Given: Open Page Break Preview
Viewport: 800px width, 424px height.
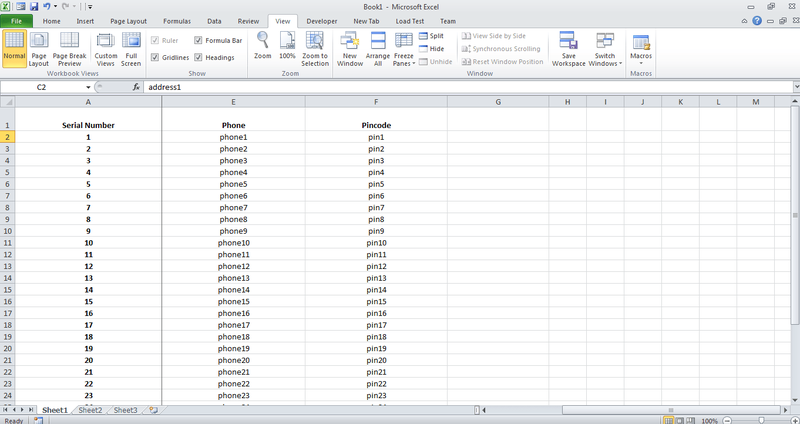Looking at the screenshot, I should (x=69, y=49).
